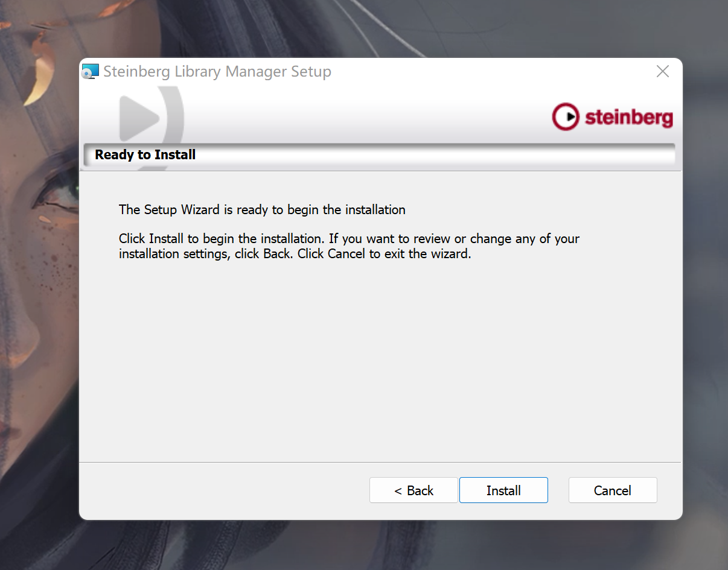Start installation with the Install button

(x=503, y=490)
